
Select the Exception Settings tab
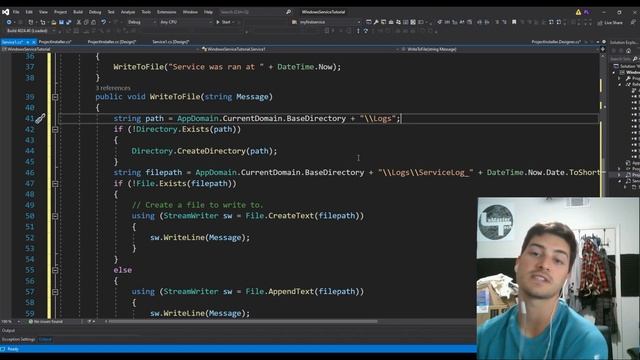(x=18, y=340)
